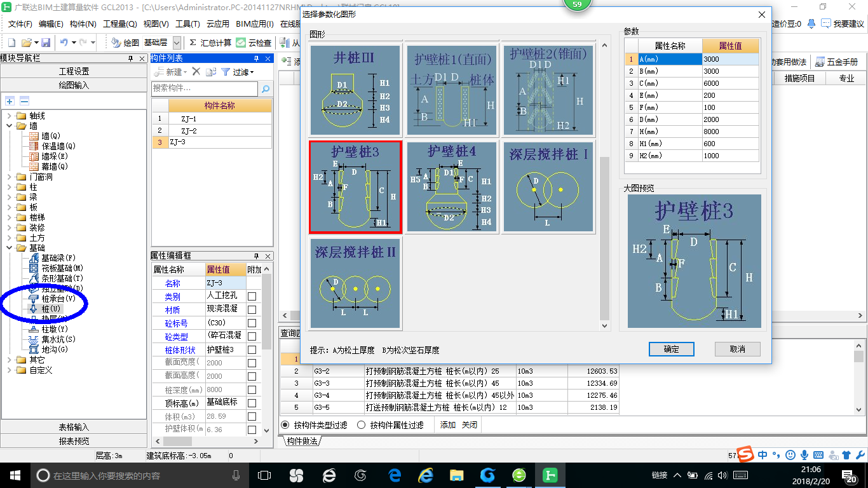Viewport: 868px width, 488px height.
Task: Open the 报表预览 navigation section
Action: pos(74,440)
